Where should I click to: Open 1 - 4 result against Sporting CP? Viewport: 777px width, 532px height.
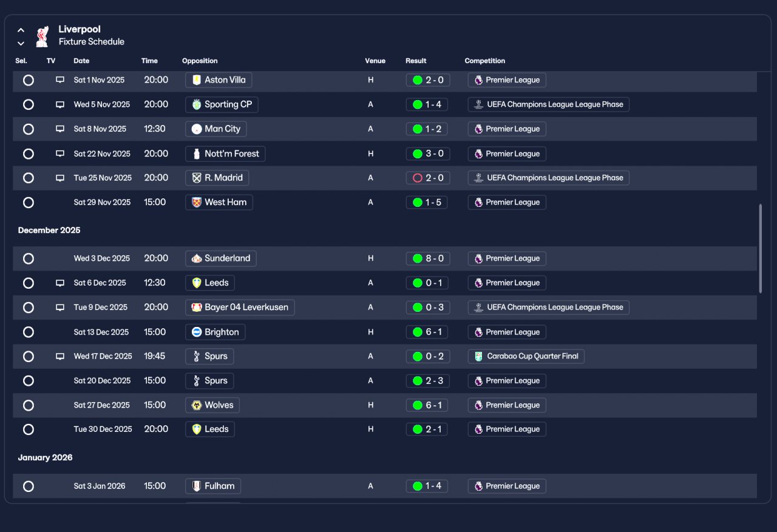(x=428, y=104)
